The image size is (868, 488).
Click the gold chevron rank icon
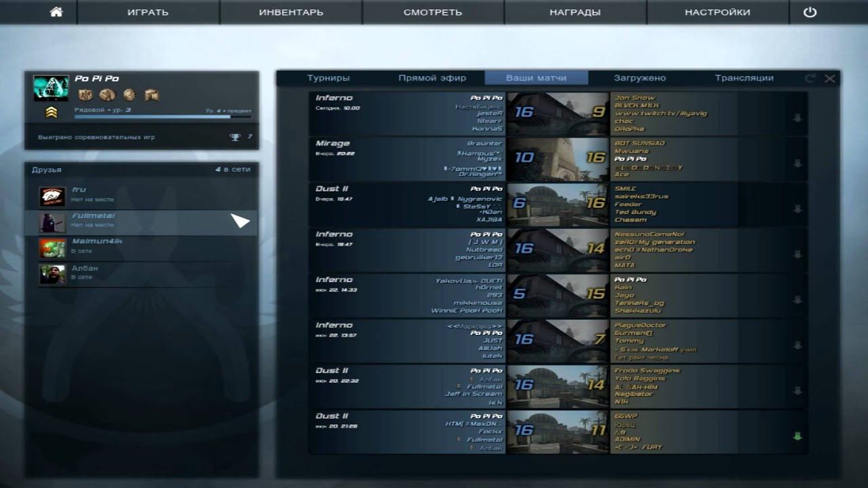pyautogui.click(x=52, y=113)
